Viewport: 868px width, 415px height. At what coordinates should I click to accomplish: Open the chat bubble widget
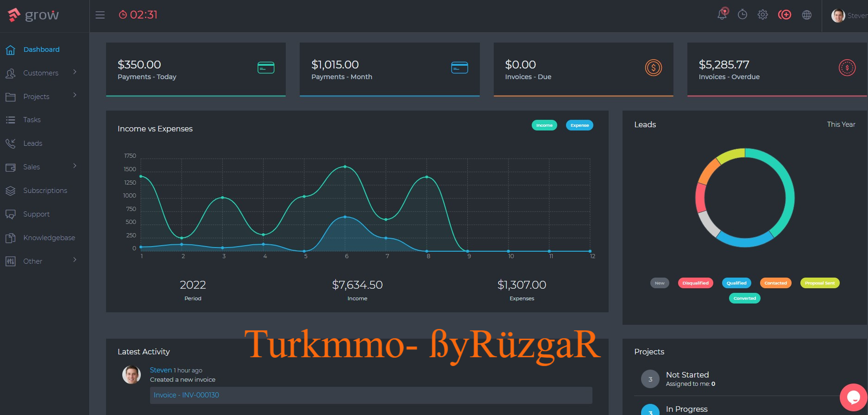coord(853,397)
